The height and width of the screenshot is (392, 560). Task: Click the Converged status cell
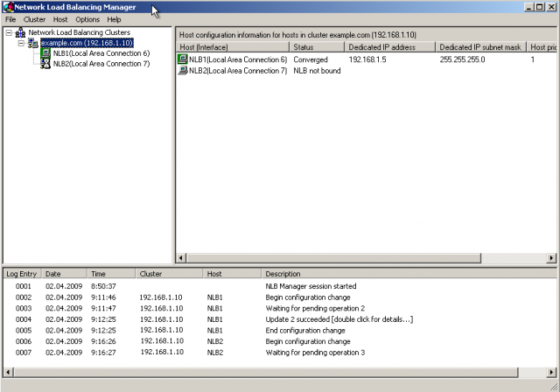311,59
